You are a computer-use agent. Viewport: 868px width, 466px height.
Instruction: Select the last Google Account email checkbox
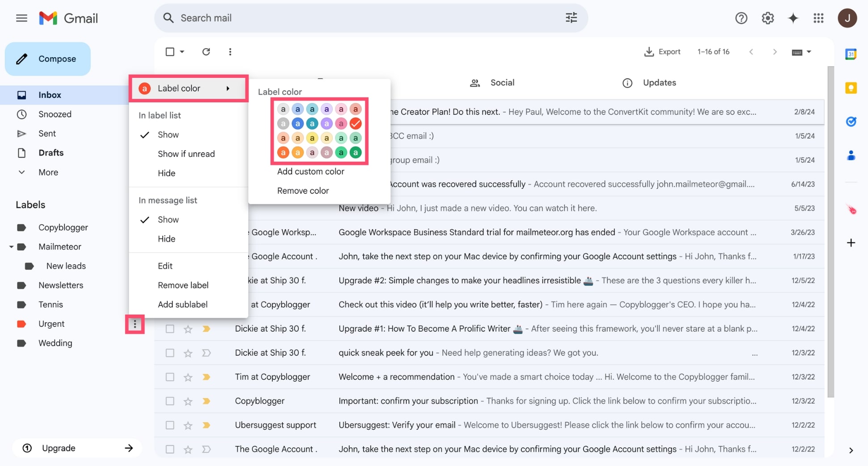coord(170,449)
